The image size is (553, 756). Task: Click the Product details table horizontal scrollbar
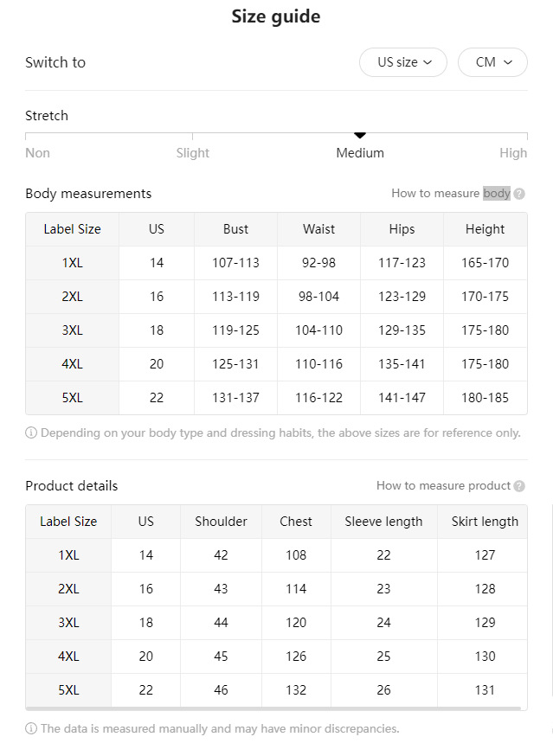tap(273, 708)
